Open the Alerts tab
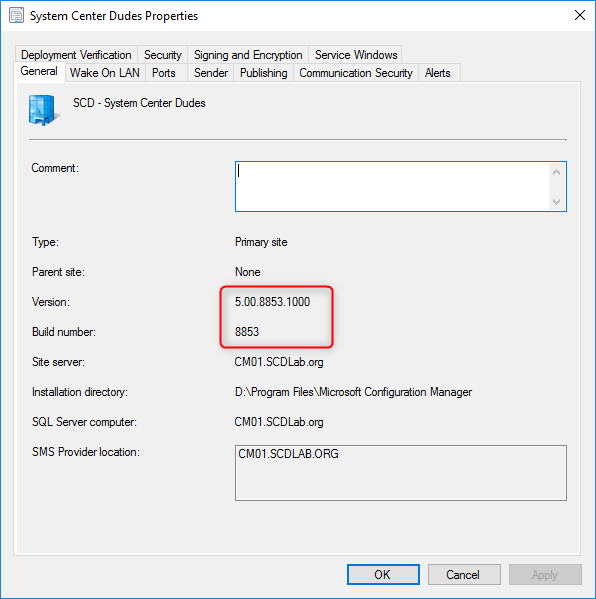 pos(438,73)
